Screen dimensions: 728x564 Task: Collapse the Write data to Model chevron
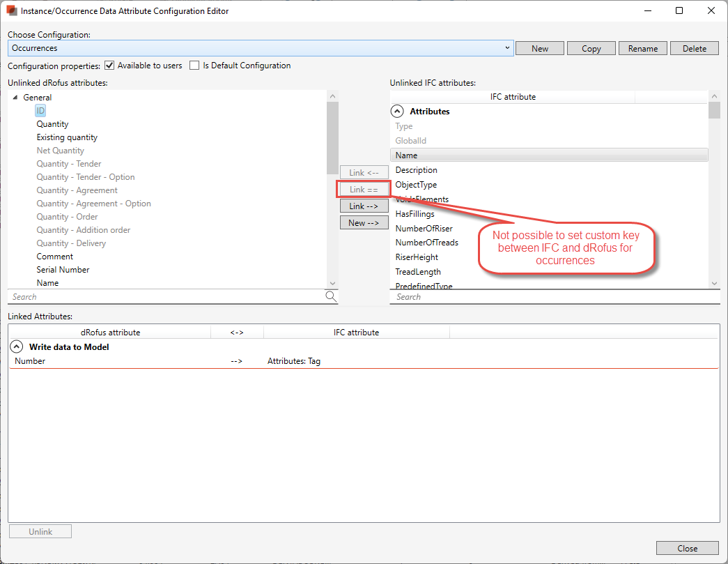click(17, 346)
